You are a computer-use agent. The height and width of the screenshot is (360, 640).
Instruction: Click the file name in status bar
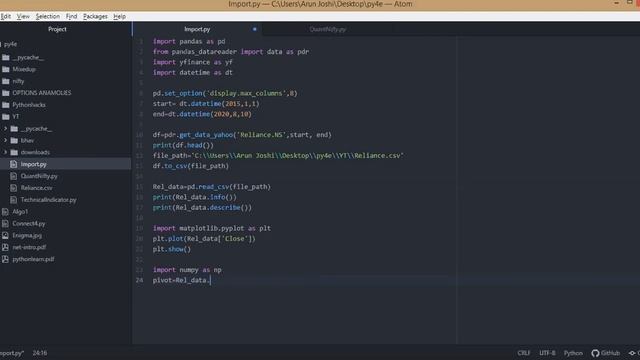point(12,353)
